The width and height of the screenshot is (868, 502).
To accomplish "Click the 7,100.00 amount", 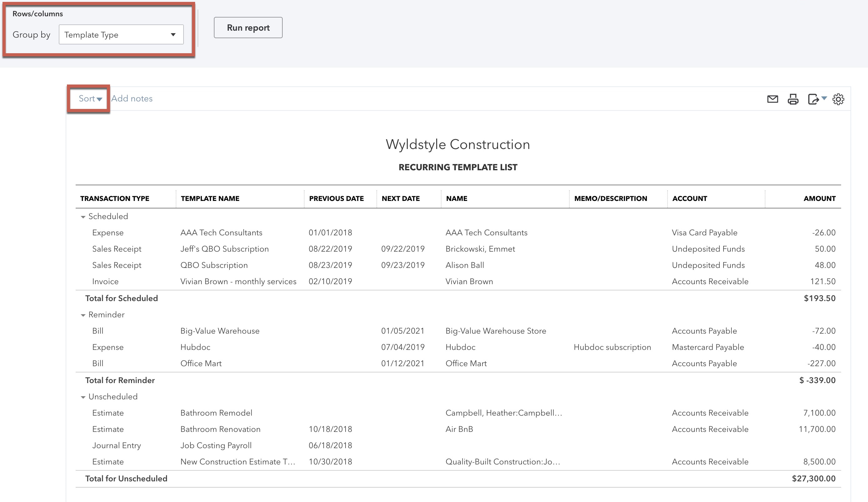I will click(x=820, y=413).
